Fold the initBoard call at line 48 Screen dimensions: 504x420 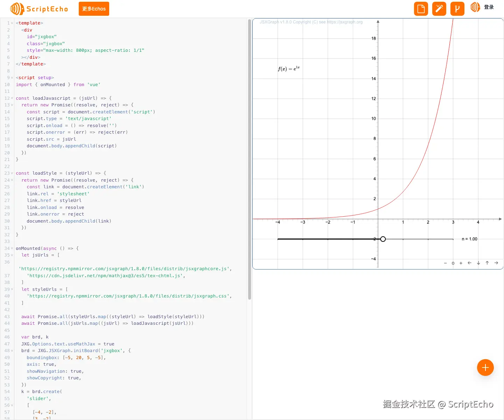tap(12, 351)
